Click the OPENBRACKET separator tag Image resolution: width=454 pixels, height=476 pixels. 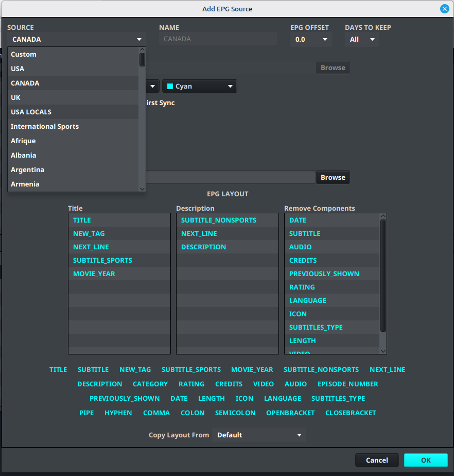290,413
